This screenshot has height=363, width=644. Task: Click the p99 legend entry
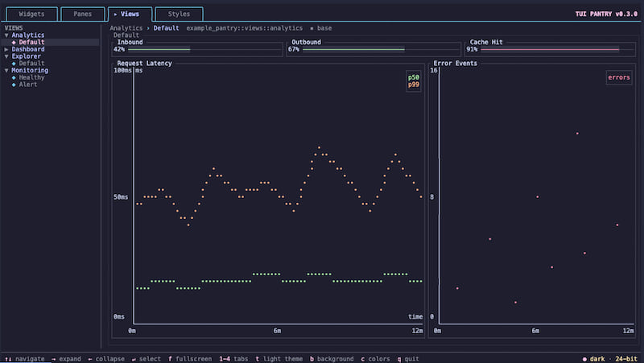pos(414,85)
